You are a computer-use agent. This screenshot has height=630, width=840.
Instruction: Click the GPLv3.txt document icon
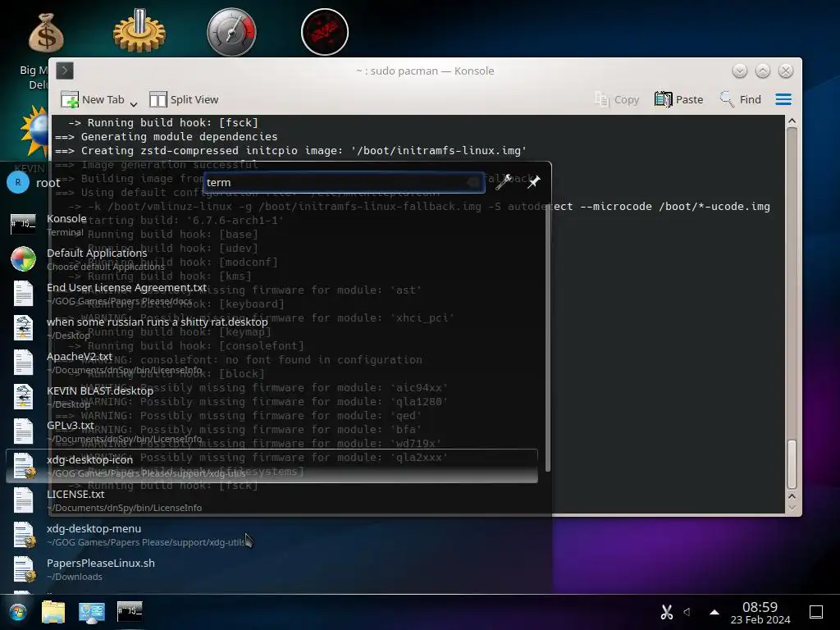23,431
